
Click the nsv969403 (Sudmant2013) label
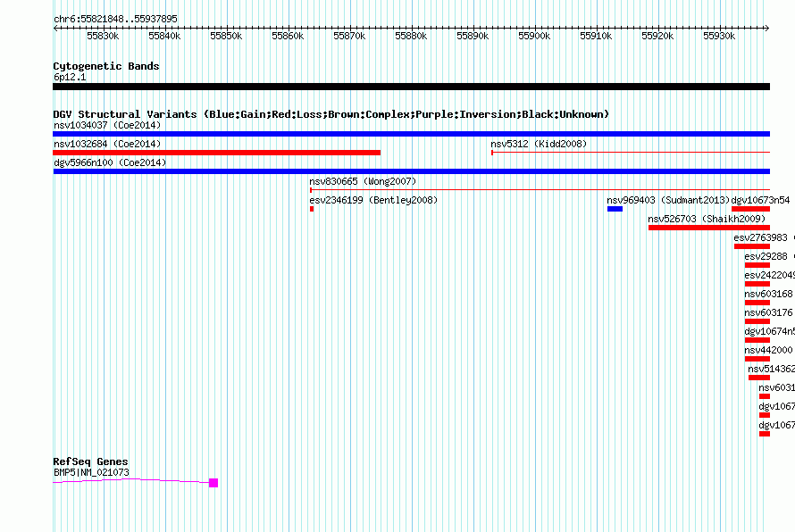[668, 200]
